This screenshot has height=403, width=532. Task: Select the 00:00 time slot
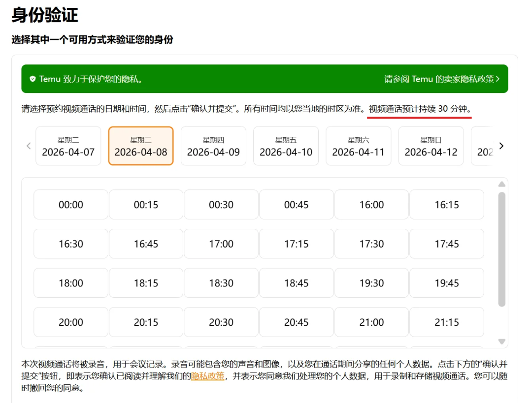pyautogui.click(x=70, y=204)
